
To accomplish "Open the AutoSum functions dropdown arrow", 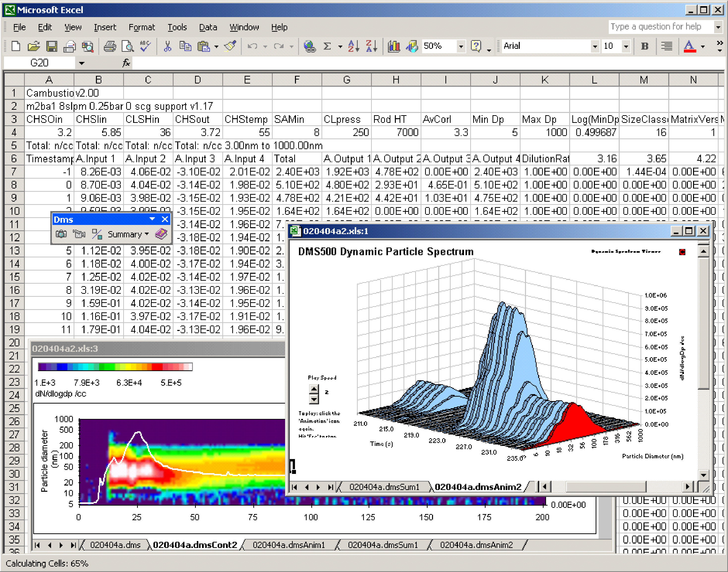I will pyautogui.click(x=340, y=46).
